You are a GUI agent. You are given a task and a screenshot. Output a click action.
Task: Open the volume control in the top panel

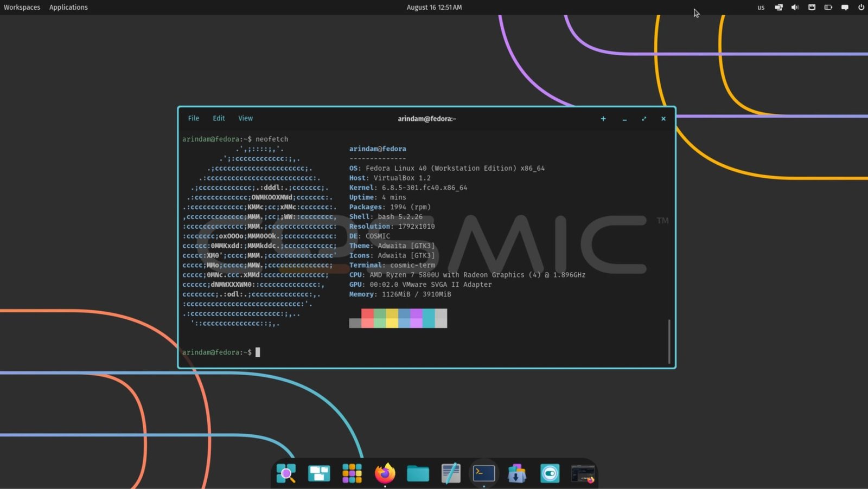pyautogui.click(x=795, y=7)
